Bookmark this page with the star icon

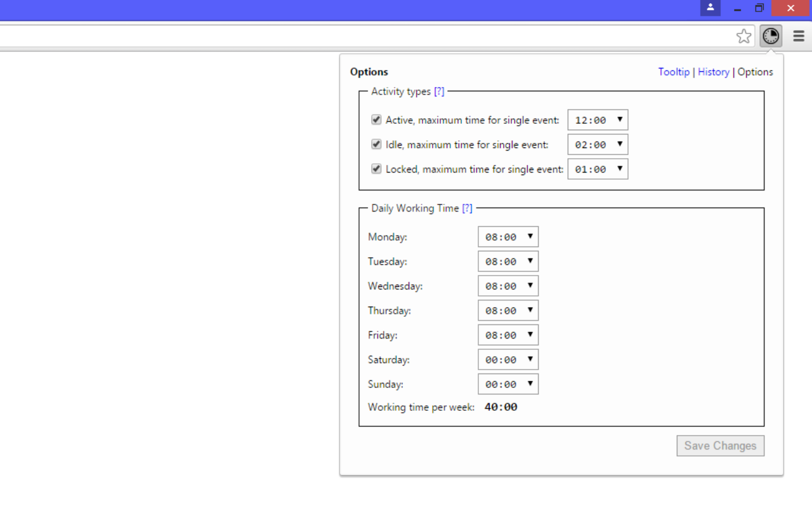click(x=744, y=36)
